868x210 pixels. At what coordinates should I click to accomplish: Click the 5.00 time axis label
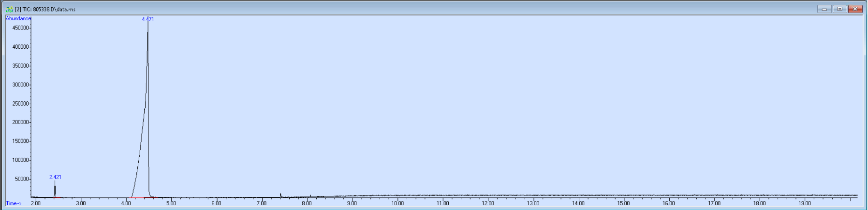coord(171,203)
